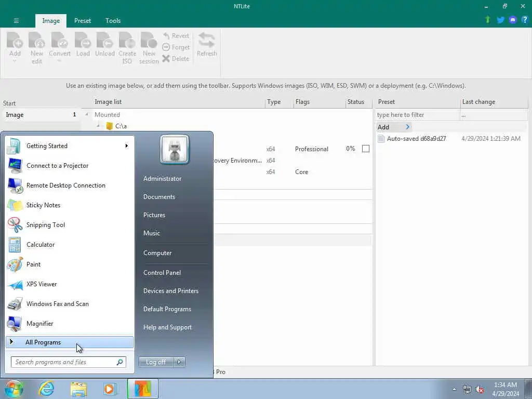The height and width of the screenshot is (399, 532).
Task: Open Administrator user folder link
Action: coord(162,179)
